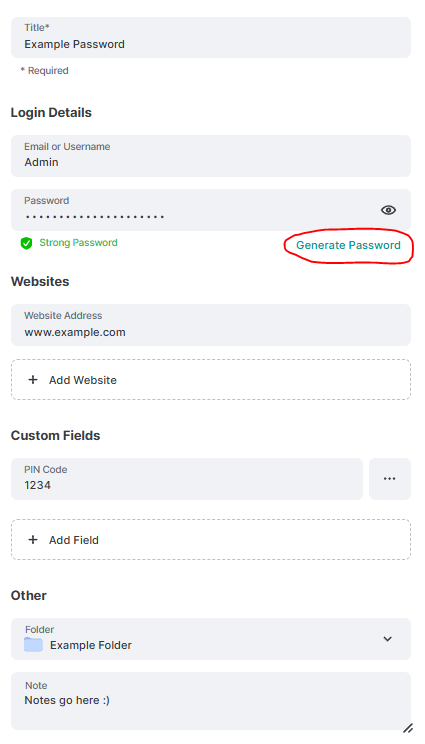The height and width of the screenshot is (744, 425).
Task: Add another website entry
Action: (211, 380)
